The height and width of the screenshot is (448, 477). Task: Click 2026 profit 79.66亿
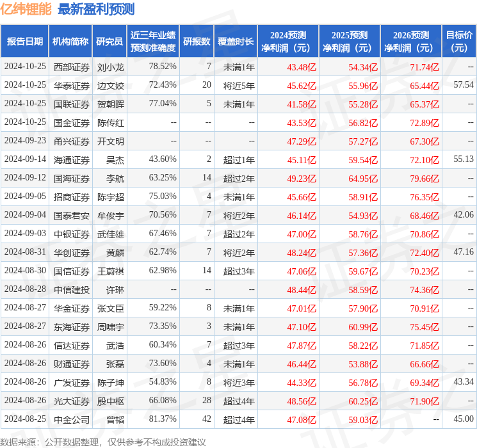(x=424, y=179)
